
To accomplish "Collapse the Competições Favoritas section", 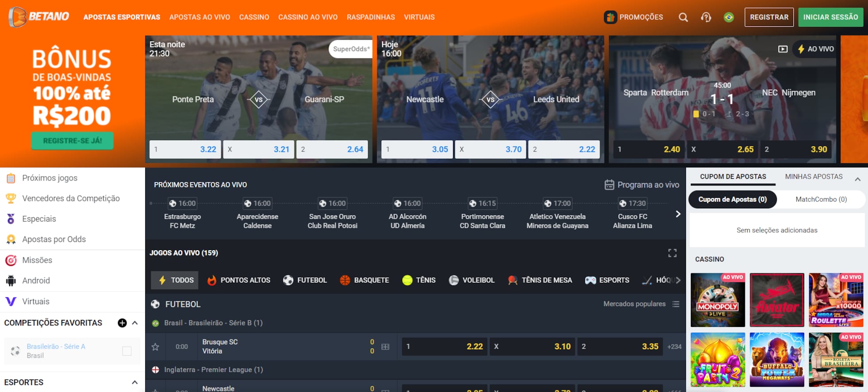I will tap(135, 323).
